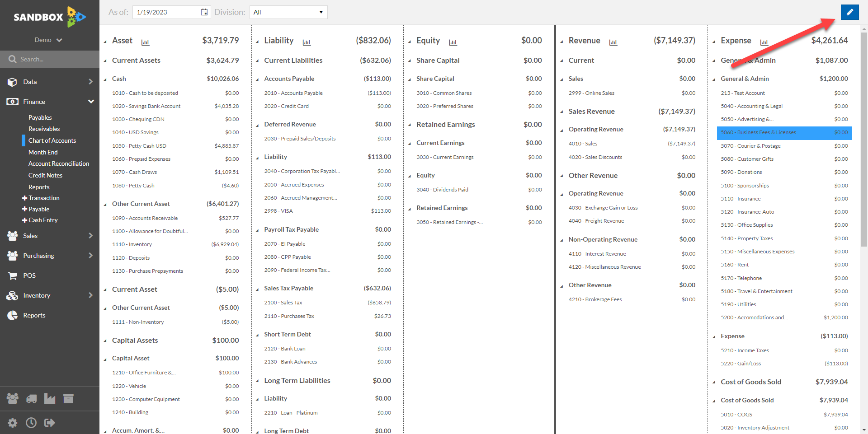Viewport: 868px width, 434px height.
Task: Open the Division dropdown set to All
Action: [288, 12]
